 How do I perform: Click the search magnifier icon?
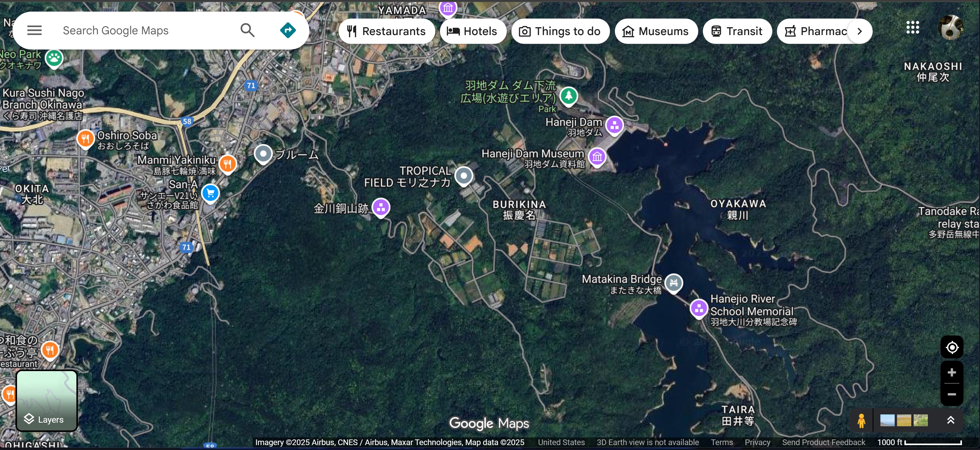click(x=247, y=30)
